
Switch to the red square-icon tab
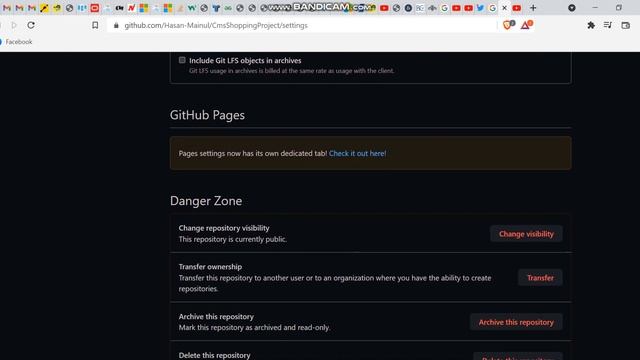[95, 8]
